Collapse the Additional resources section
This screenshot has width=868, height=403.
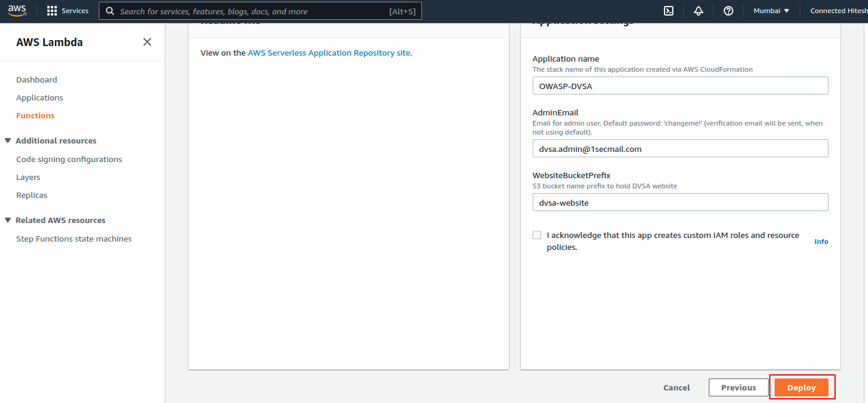pos(7,140)
